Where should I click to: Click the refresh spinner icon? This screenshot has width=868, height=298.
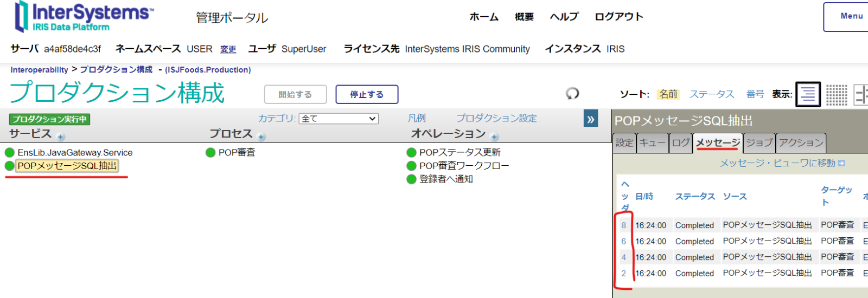tap(572, 94)
